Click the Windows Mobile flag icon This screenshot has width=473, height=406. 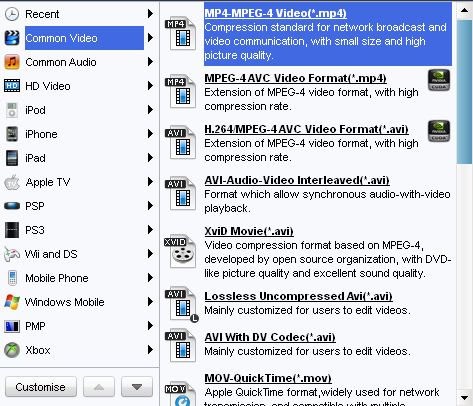[x=12, y=302]
